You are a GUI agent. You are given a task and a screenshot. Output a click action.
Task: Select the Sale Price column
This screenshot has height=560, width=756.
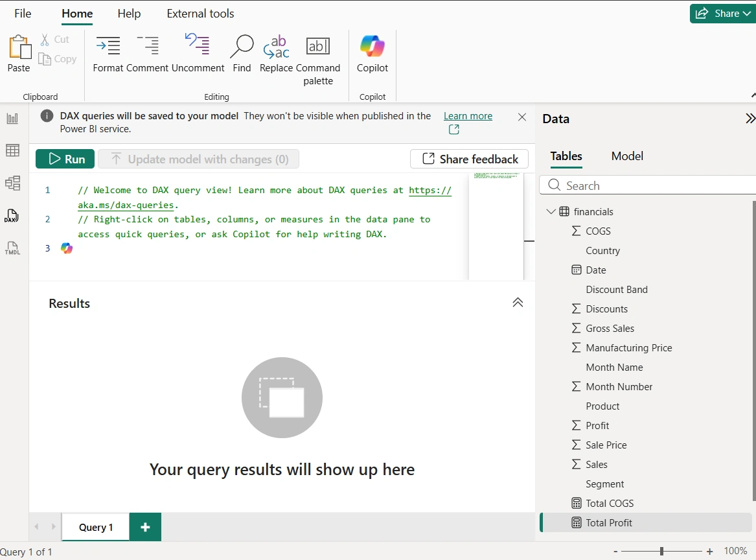(606, 445)
